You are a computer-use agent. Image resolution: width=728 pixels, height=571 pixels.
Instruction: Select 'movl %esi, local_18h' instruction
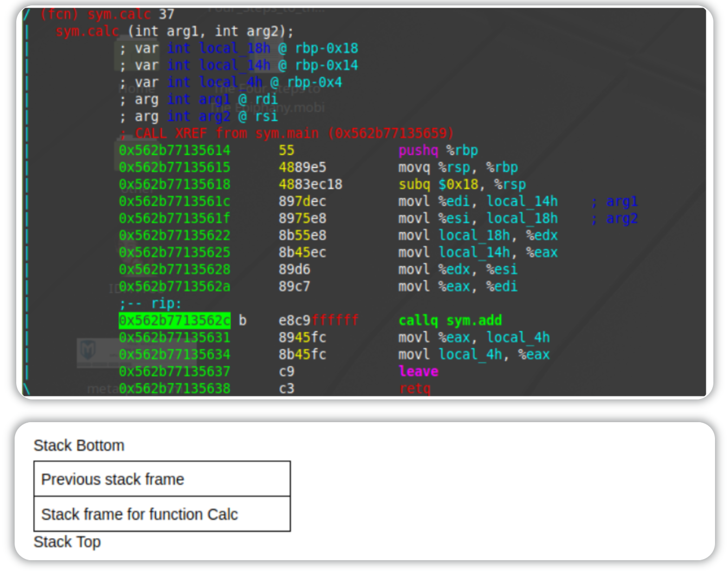[478, 219]
